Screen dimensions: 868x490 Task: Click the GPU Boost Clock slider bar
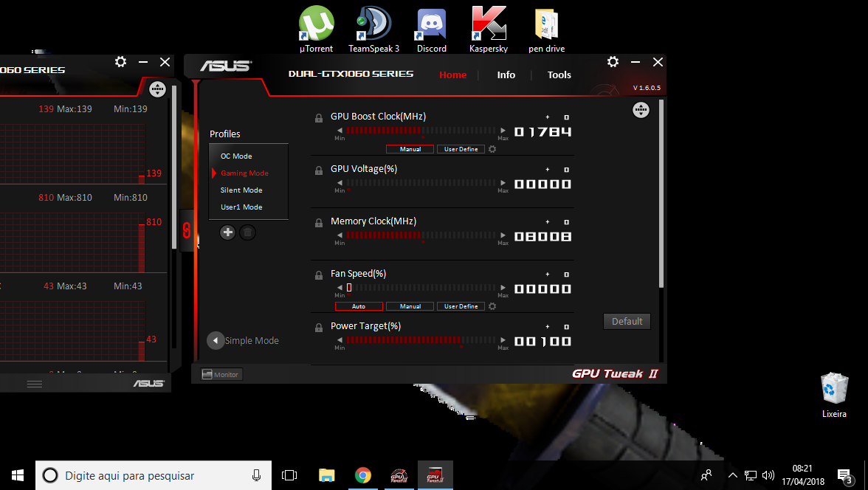421,131
